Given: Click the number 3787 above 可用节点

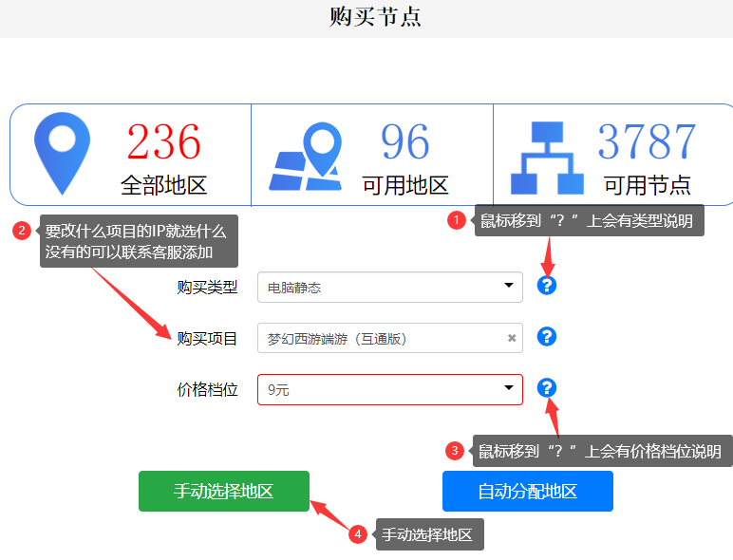Looking at the screenshot, I should pos(647,140).
